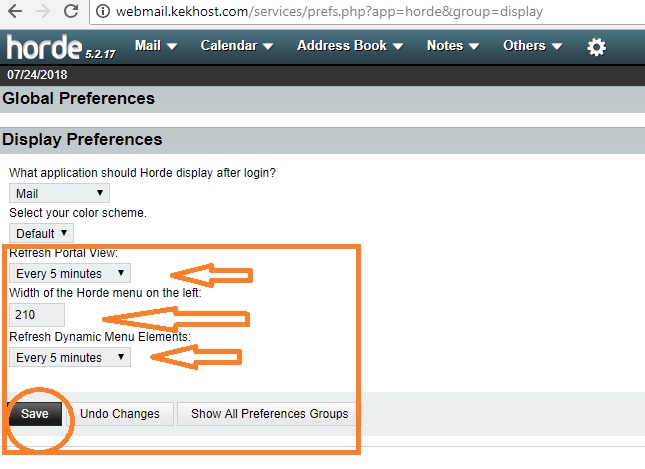
Task: Click the Horde menu width input field
Action: click(x=37, y=315)
